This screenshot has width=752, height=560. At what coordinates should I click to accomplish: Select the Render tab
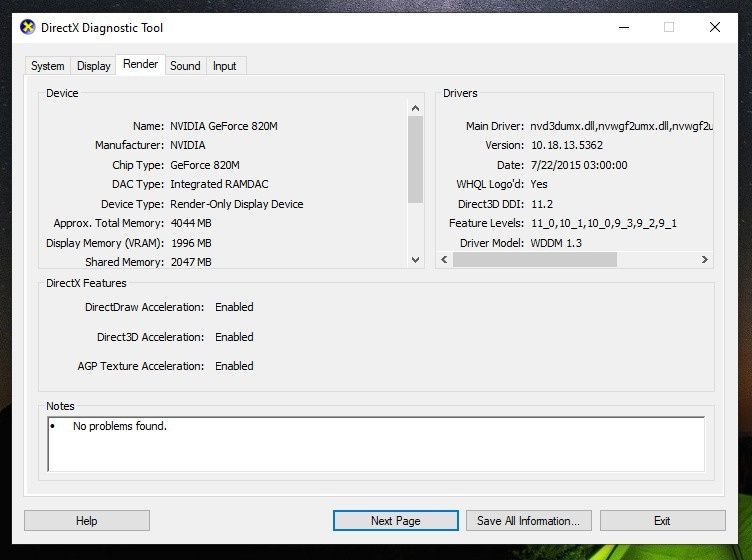pyautogui.click(x=141, y=64)
